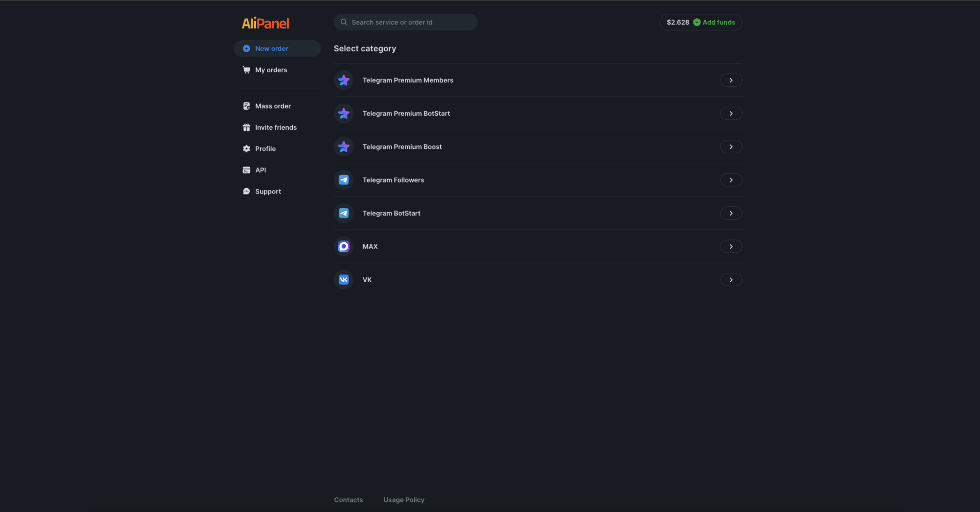This screenshot has height=512, width=980.
Task: Open the Telegram Followers chevron button
Action: pyautogui.click(x=731, y=180)
